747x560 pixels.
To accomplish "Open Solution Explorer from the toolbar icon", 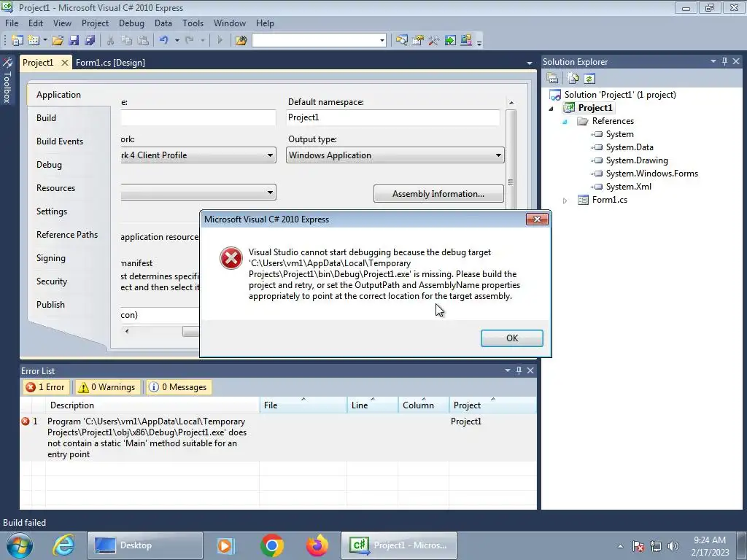I will [402, 41].
